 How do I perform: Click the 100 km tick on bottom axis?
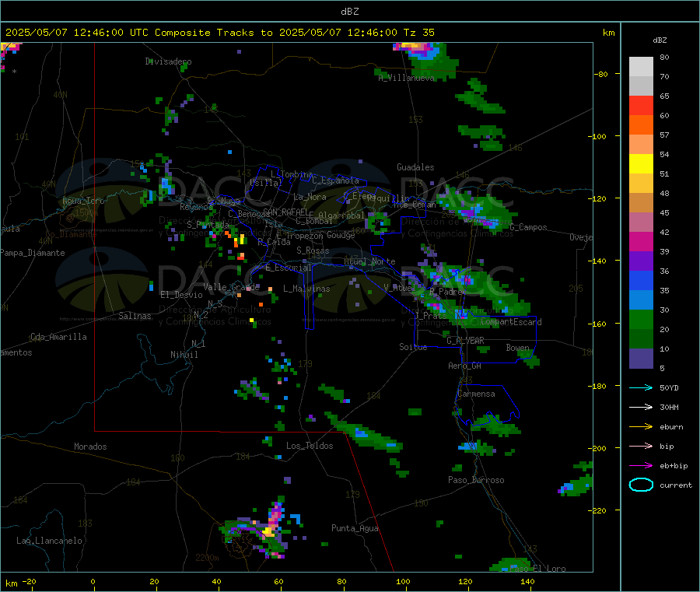click(x=403, y=581)
